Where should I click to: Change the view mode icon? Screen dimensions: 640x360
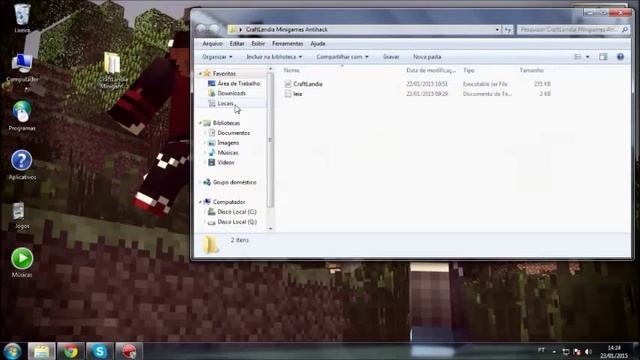coord(578,57)
